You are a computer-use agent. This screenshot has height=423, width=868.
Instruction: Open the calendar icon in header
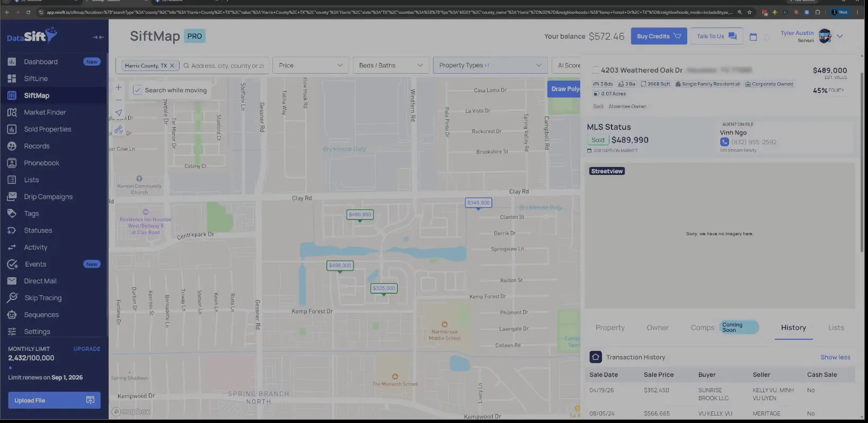(753, 37)
